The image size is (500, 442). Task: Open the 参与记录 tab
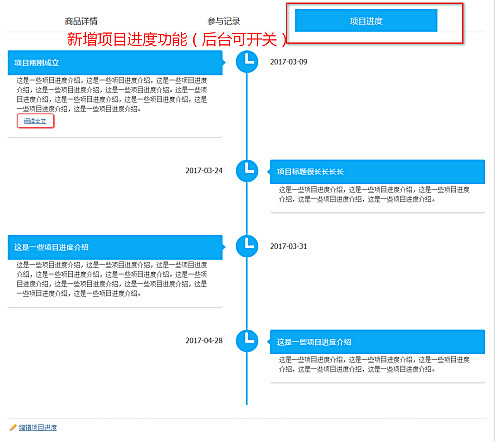[224, 21]
